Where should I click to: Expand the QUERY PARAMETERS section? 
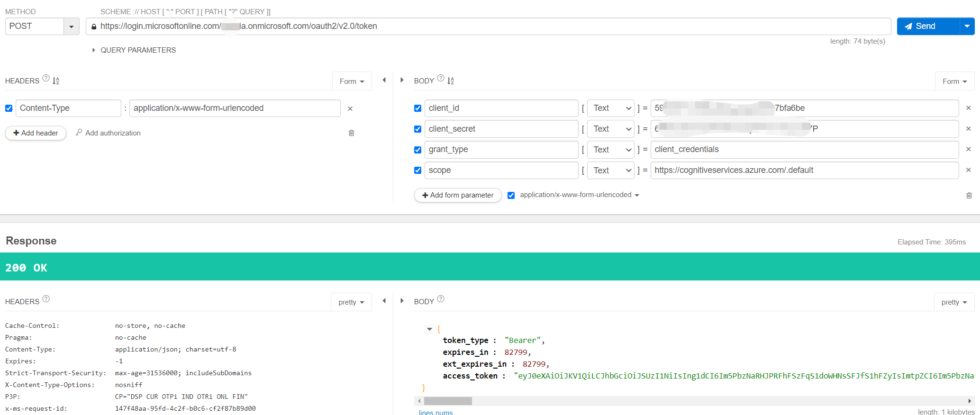[134, 50]
